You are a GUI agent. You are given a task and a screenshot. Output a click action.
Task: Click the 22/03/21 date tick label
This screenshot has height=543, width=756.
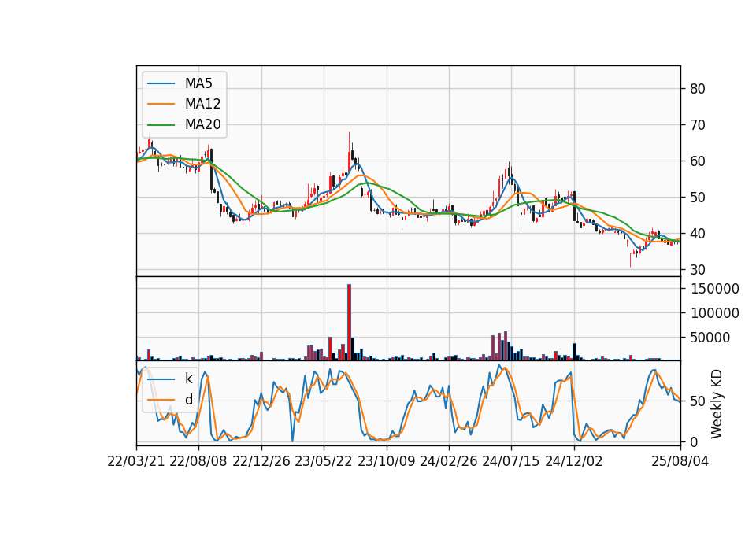[136, 462]
